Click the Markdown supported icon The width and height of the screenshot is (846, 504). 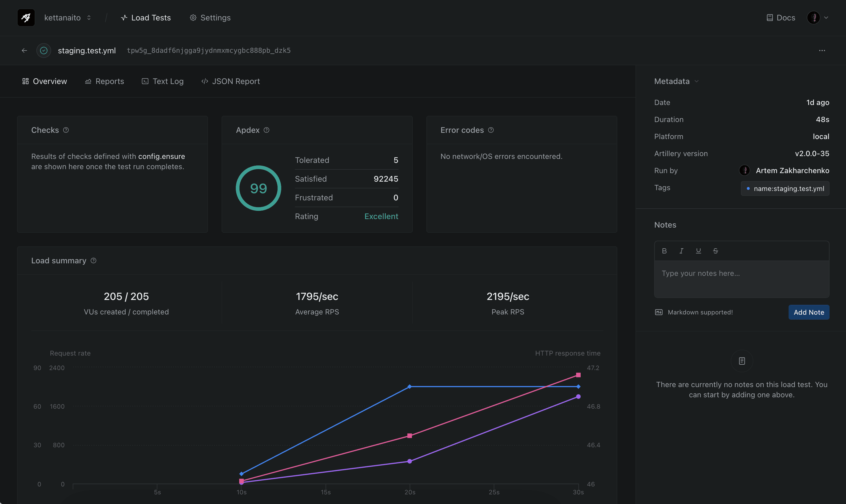659,312
